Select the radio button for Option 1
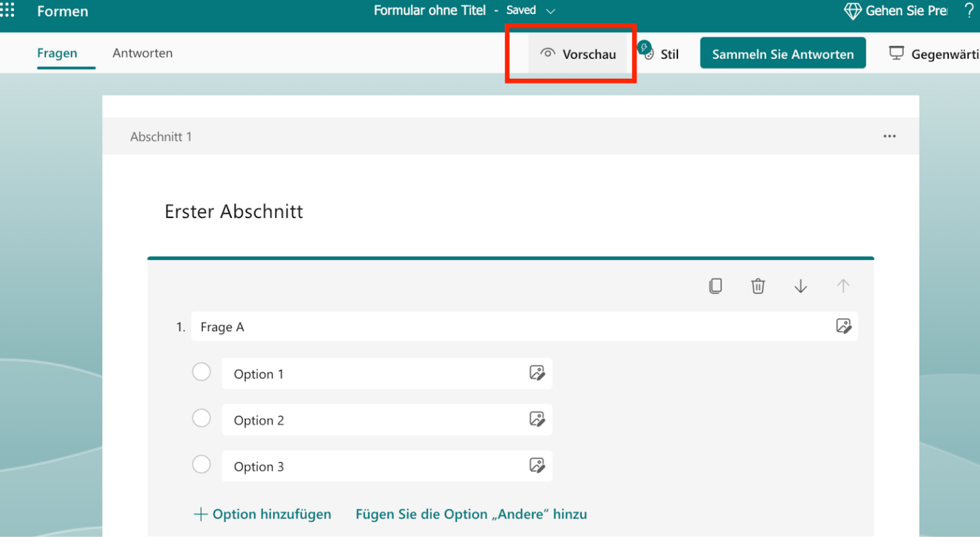Screen dimensions: 980x537 [202, 371]
